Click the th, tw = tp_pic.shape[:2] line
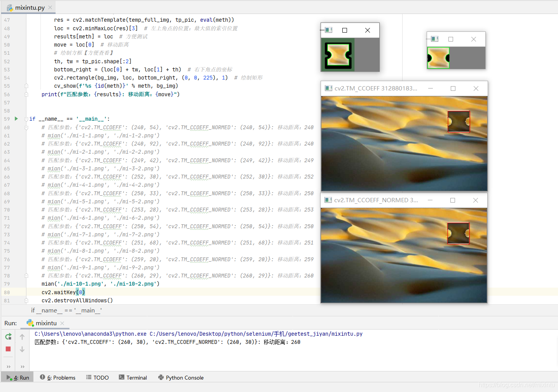This screenshot has width=558, height=392. [93, 61]
